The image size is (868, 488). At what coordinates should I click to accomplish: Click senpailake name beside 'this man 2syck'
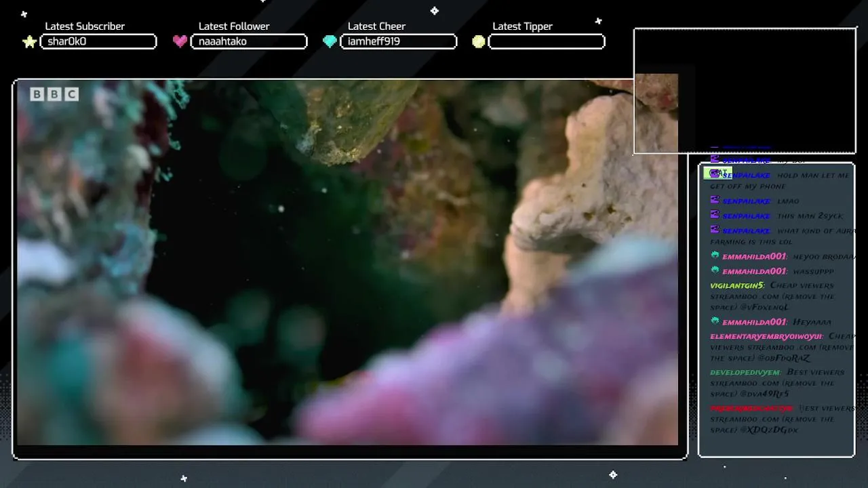(747, 216)
